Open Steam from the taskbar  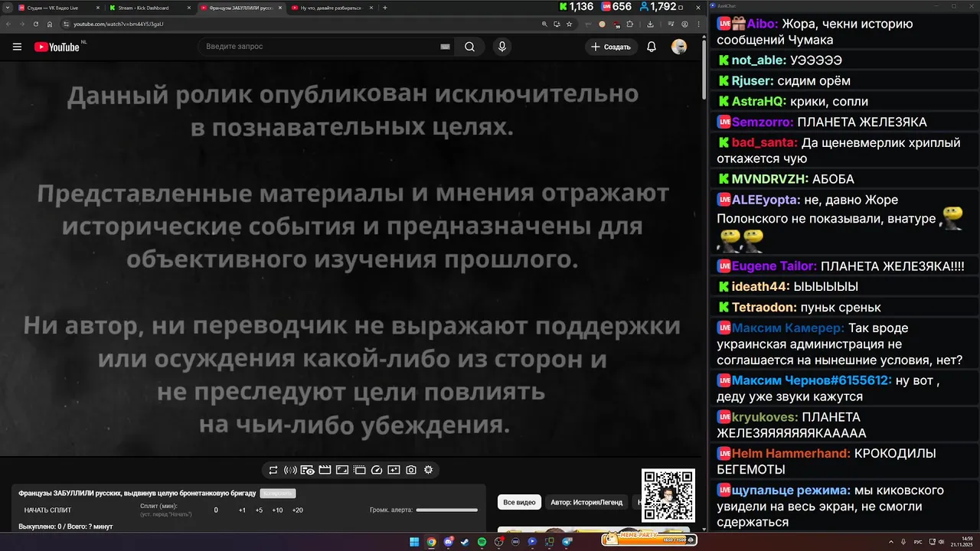464,541
